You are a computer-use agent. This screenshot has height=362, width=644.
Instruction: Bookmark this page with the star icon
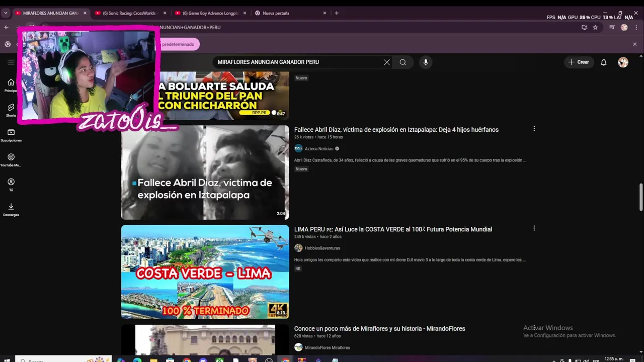click(x=595, y=28)
